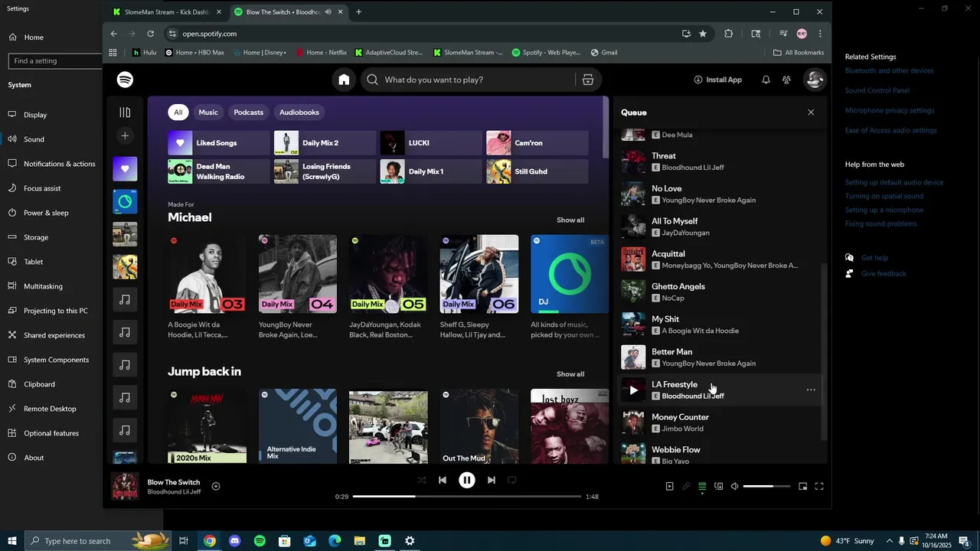Open Chrome three-dot menu
This screenshot has width=980, height=551.
820,34
